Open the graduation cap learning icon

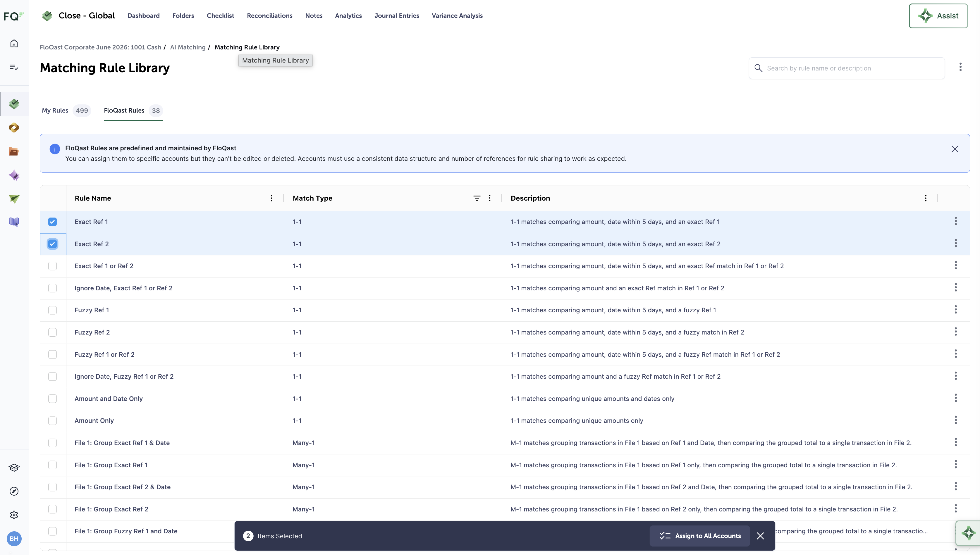[14, 468]
